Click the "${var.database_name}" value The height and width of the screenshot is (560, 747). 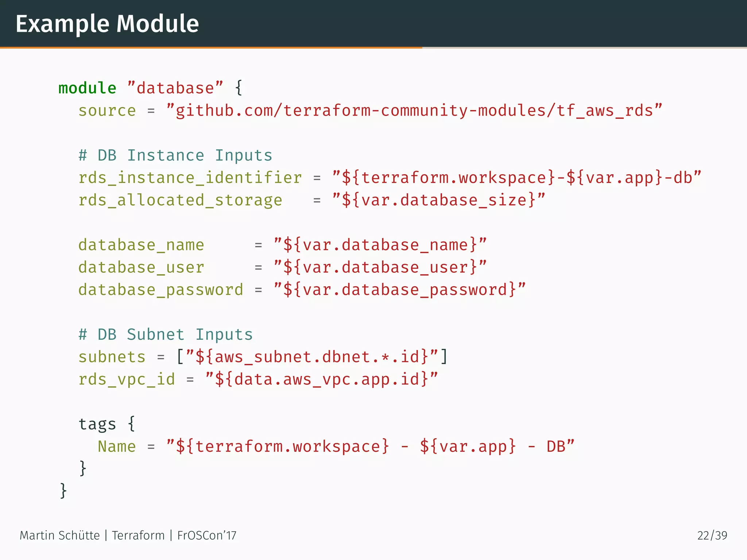click(380, 245)
